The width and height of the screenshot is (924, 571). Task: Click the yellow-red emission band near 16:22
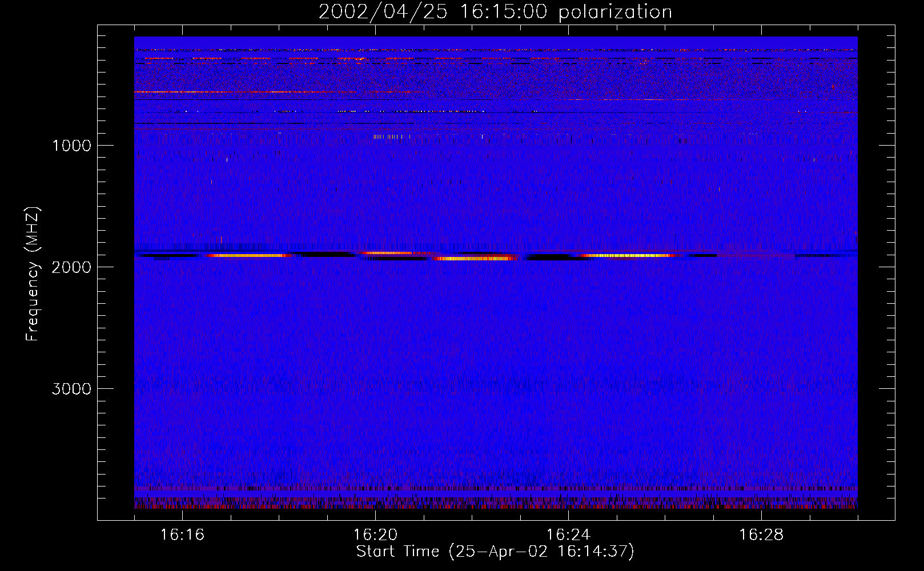pos(474,259)
